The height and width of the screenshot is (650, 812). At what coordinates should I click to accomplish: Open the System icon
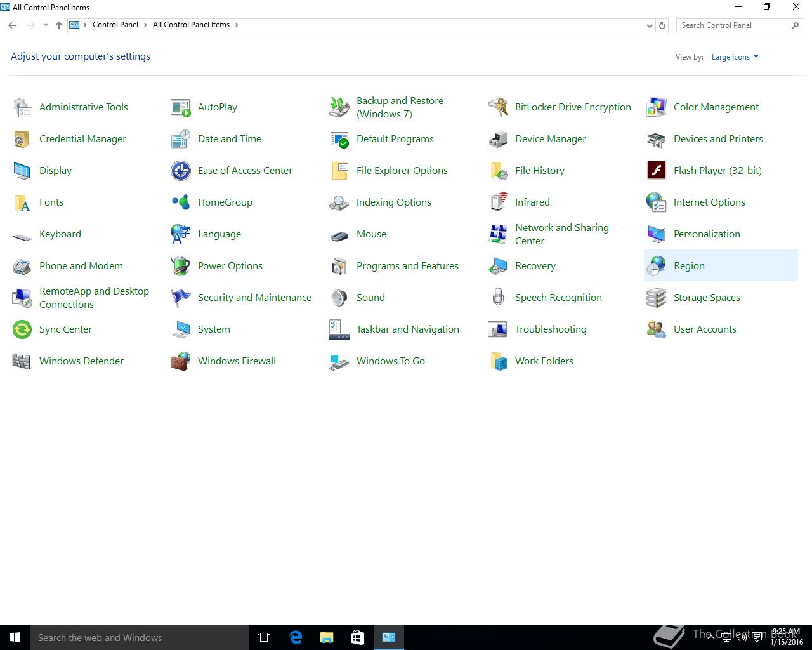(x=181, y=329)
